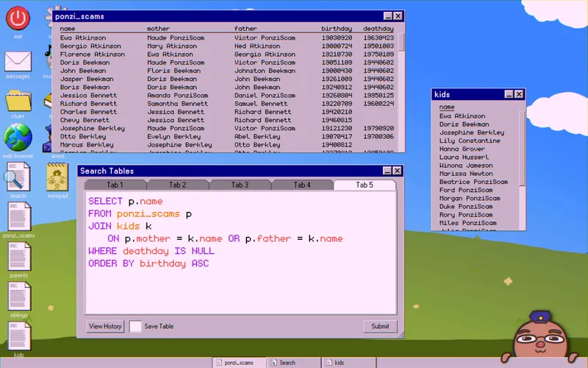Click birthday value 19420210
The image size is (588, 368).
(337, 112)
